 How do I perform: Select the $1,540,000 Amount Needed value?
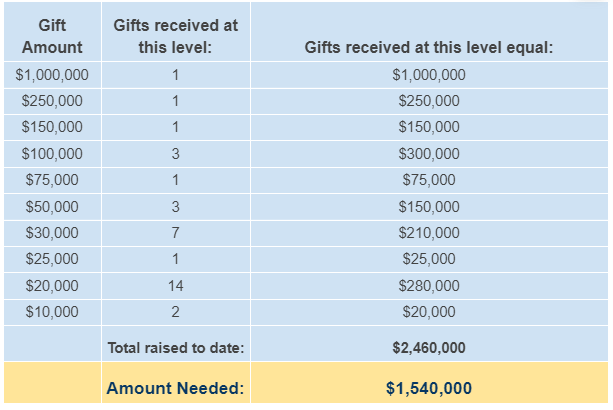[429, 388]
